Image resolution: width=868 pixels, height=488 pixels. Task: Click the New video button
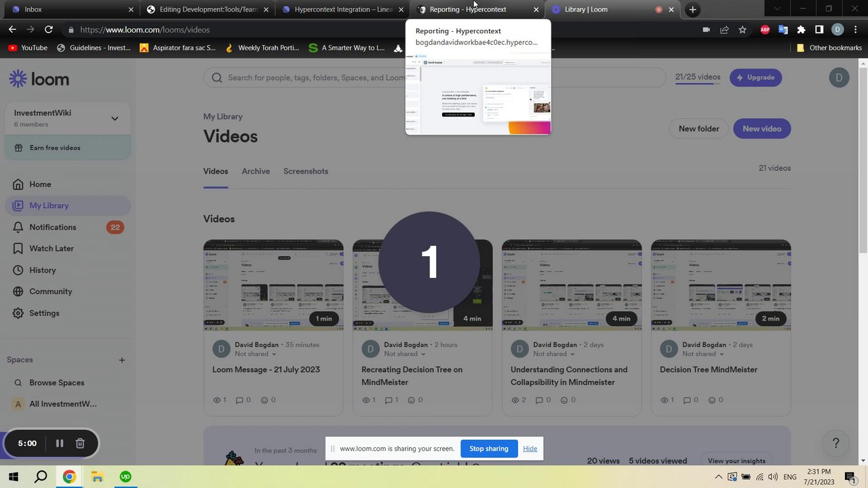[762, 129]
